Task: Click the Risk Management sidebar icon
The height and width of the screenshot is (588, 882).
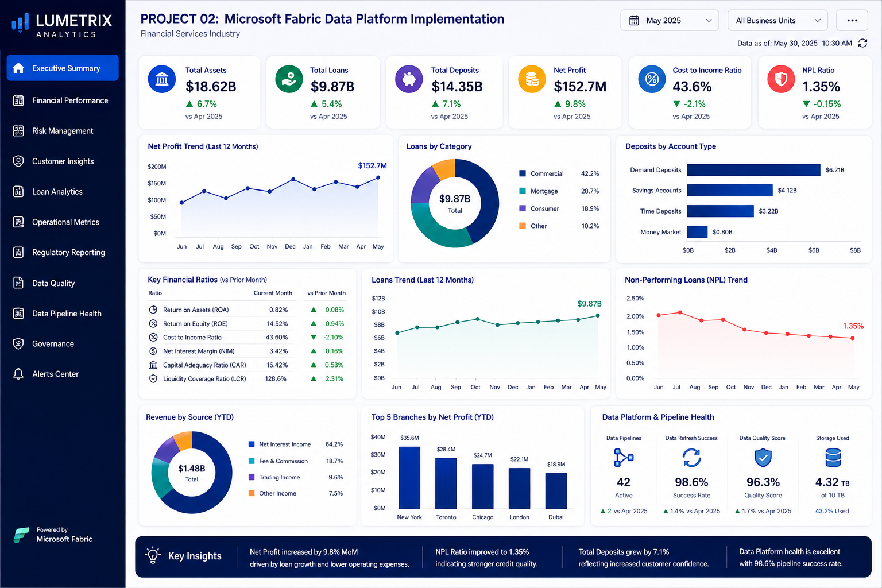Action: (x=18, y=131)
